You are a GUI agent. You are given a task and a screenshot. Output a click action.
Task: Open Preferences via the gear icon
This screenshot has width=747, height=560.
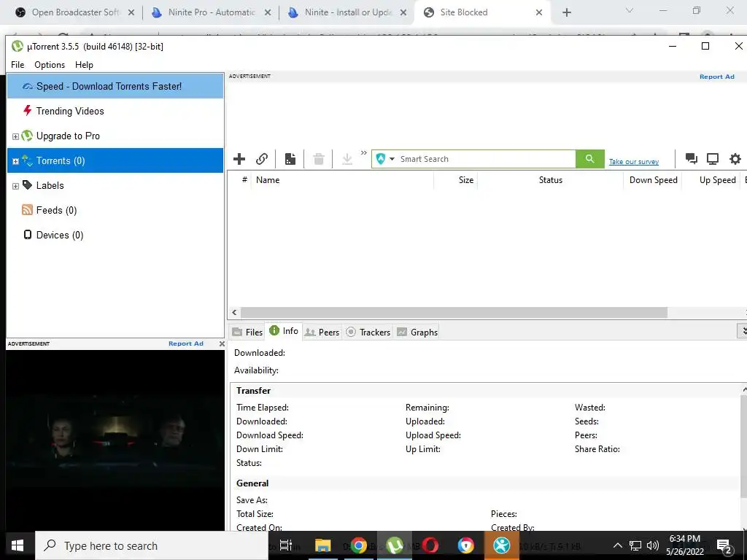[735, 159]
